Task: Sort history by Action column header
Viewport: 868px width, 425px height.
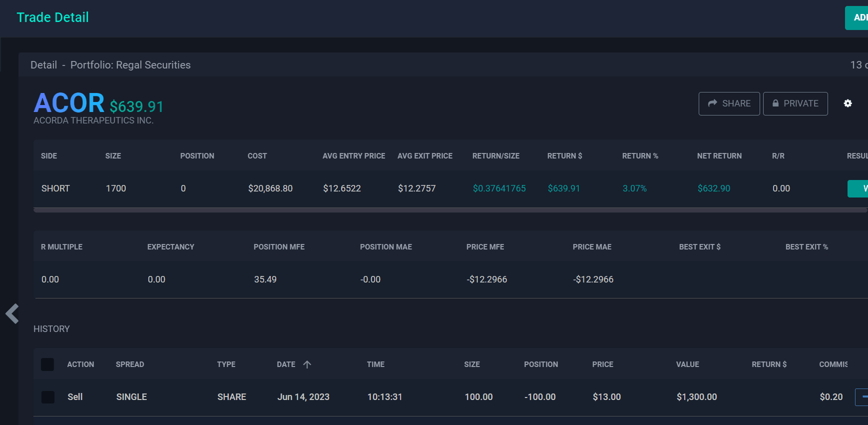Action: tap(80, 364)
